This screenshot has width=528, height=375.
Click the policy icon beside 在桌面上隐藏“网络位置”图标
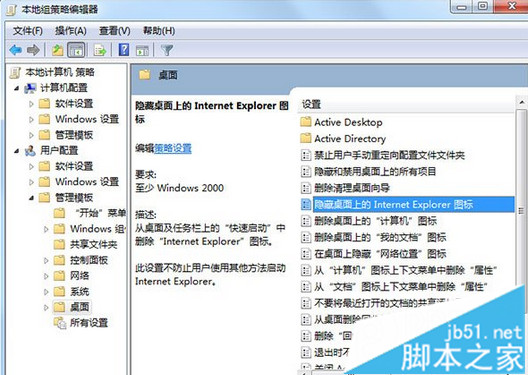pyautogui.click(x=305, y=253)
